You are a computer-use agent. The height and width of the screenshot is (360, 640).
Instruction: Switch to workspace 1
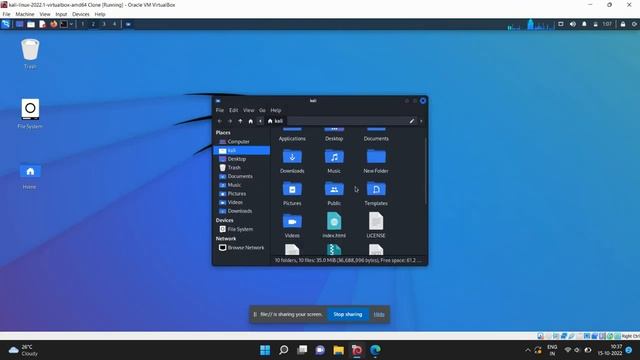(x=83, y=24)
